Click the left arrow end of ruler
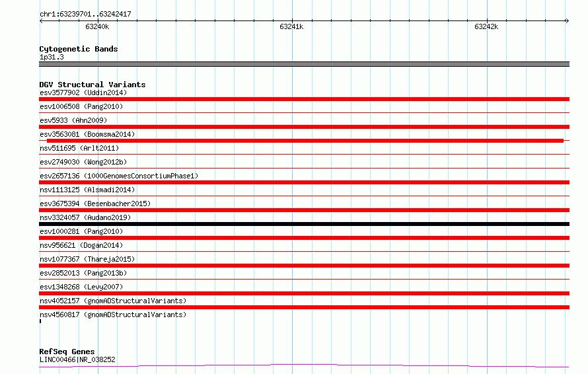 coord(41,20)
